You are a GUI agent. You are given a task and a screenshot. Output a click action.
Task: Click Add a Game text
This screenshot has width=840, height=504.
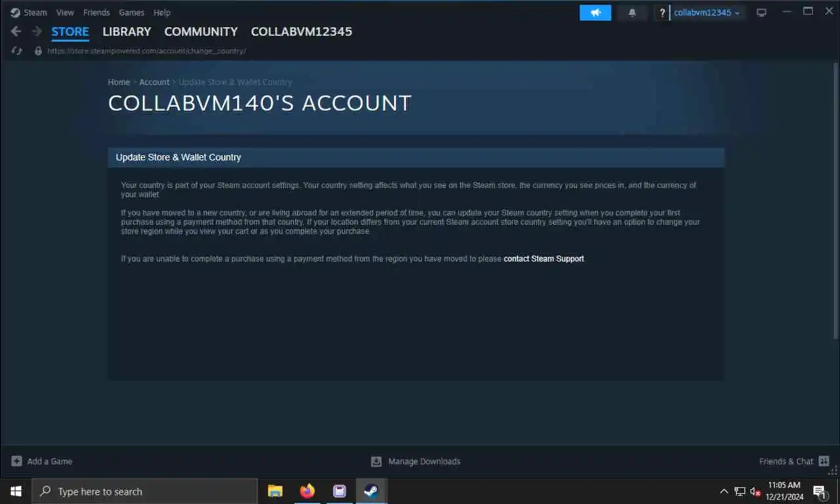[50, 461]
